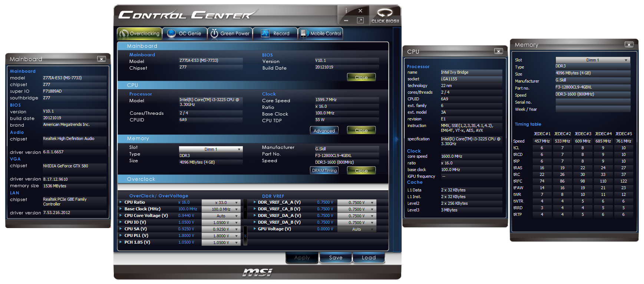This screenshot has height=284, width=644.
Task: Click the pop-out arrow icon in Control Center header
Action: coord(360,21)
